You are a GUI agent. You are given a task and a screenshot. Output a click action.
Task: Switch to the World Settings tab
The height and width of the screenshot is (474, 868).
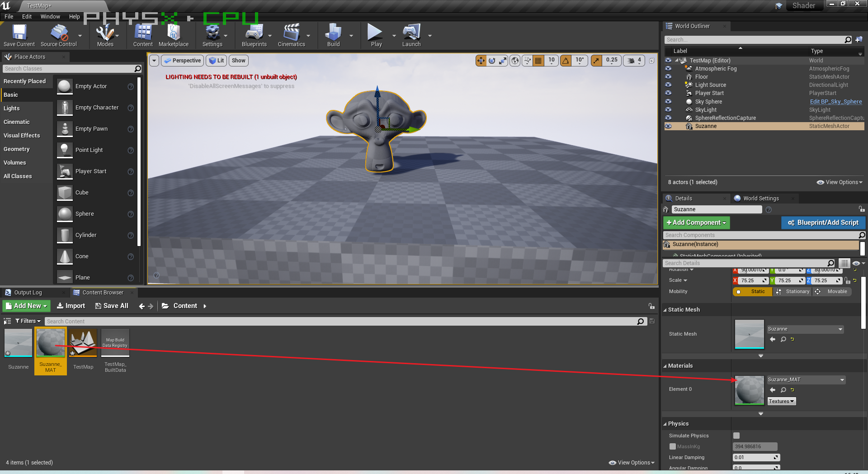pos(761,199)
